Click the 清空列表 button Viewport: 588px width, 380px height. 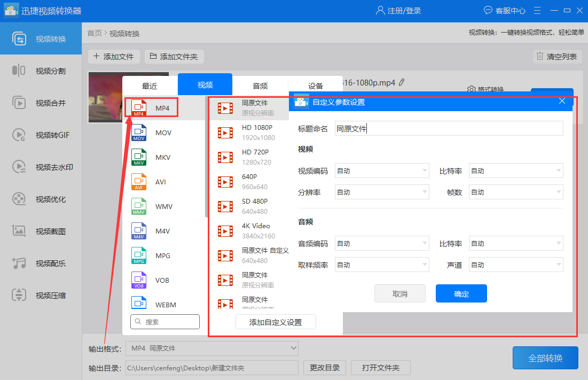(557, 57)
